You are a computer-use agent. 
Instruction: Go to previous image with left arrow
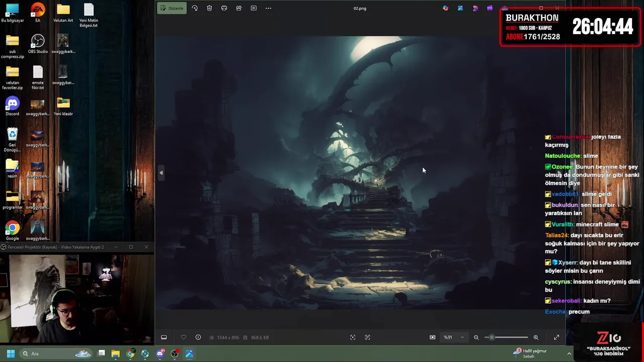pos(161,172)
